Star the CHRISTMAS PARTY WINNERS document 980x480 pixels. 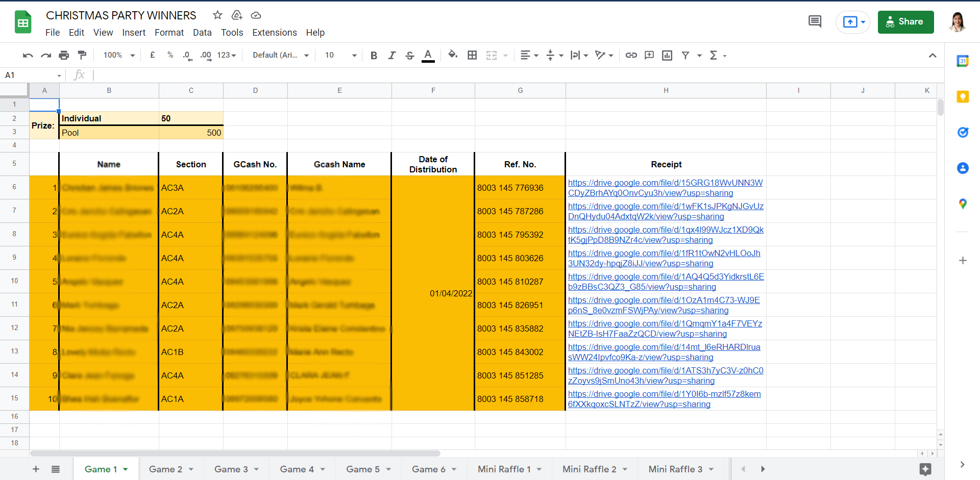coord(217,15)
